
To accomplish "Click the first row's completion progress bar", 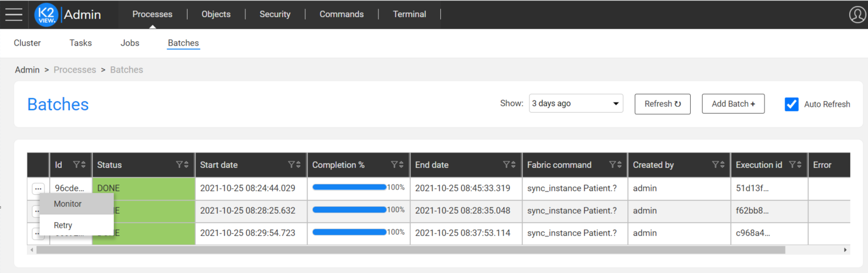I will tap(349, 187).
